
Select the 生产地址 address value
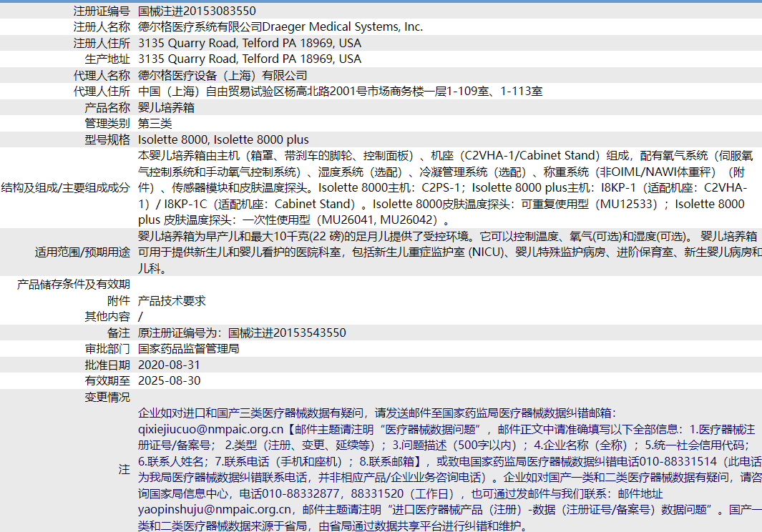[x=250, y=59]
